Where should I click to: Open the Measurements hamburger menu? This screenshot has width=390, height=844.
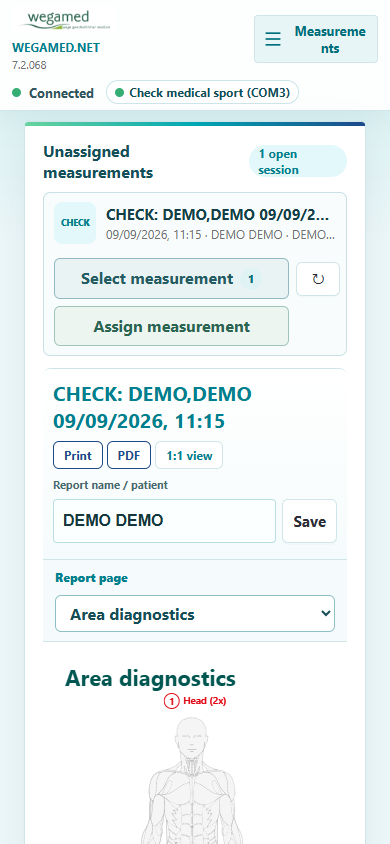pos(316,39)
